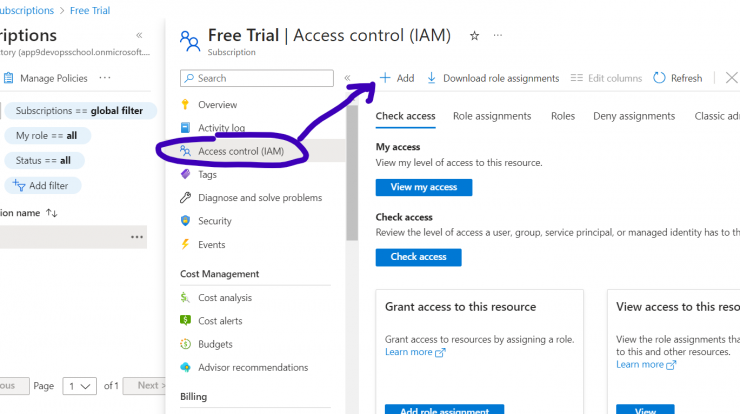740x414 pixels.
Task: Open the subscription row ellipsis menu
Action: (137, 237)
